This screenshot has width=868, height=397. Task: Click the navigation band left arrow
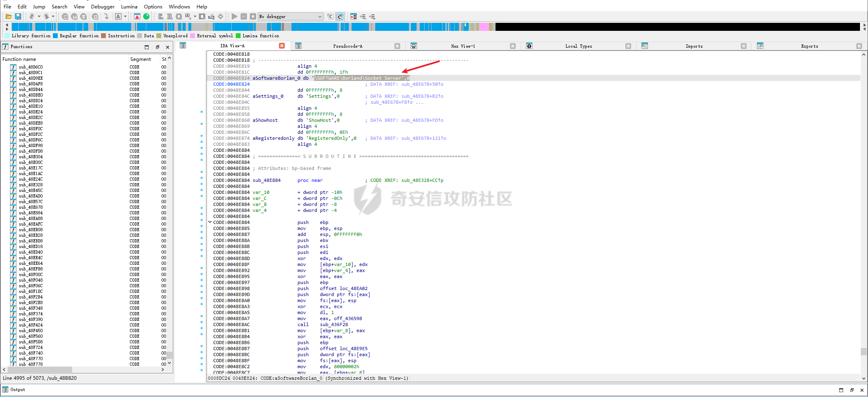click(7, 25)
